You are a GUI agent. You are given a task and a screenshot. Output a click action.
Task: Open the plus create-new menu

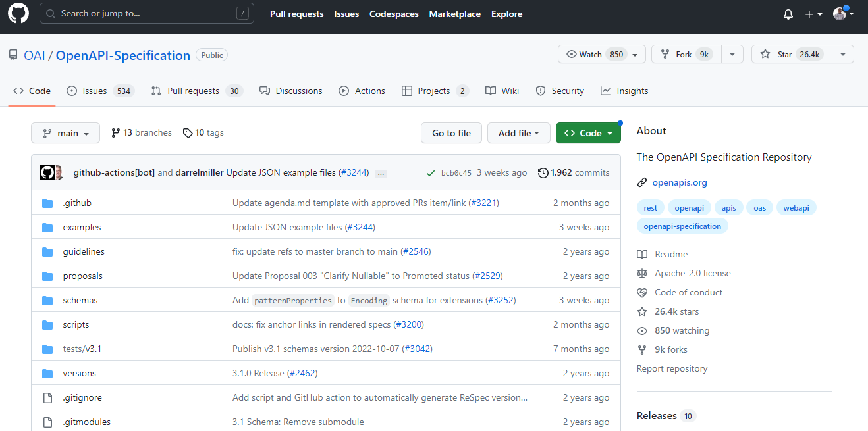[x=813, y=14]
